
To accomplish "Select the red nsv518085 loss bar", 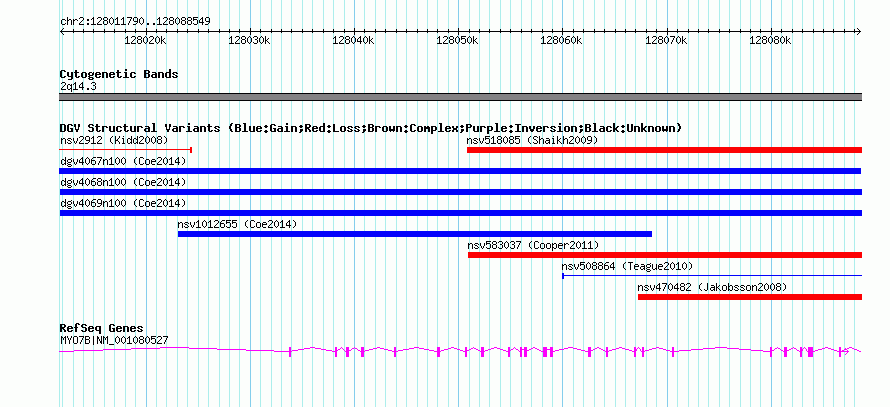I will (x=664, y=150).
